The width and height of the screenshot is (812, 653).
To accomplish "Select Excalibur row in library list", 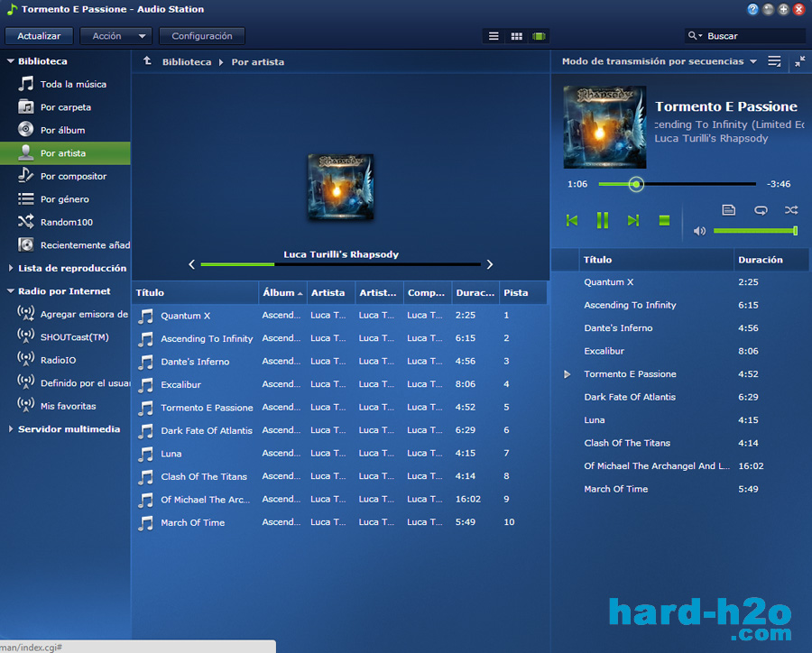I will (x=340, y=384).
